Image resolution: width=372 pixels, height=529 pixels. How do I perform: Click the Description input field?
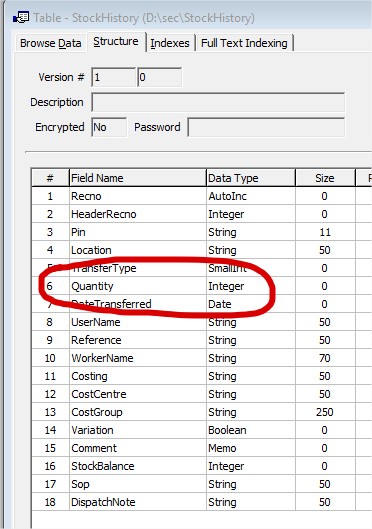coord(218,102)
